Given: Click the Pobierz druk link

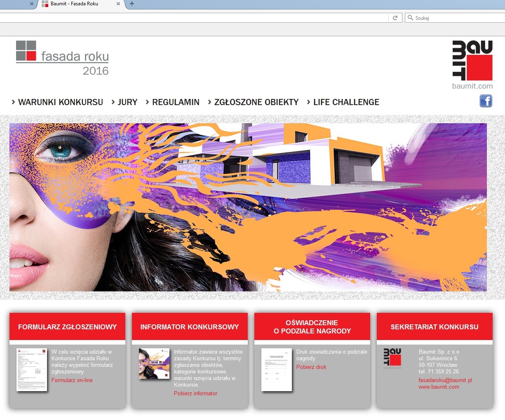Looking at the screenshot, I should click(311, 367).
